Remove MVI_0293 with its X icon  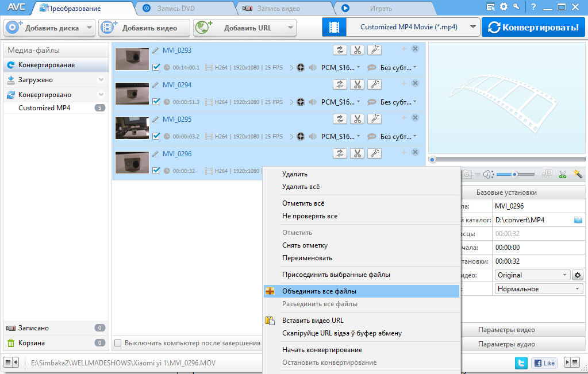[x=415, y=49]
